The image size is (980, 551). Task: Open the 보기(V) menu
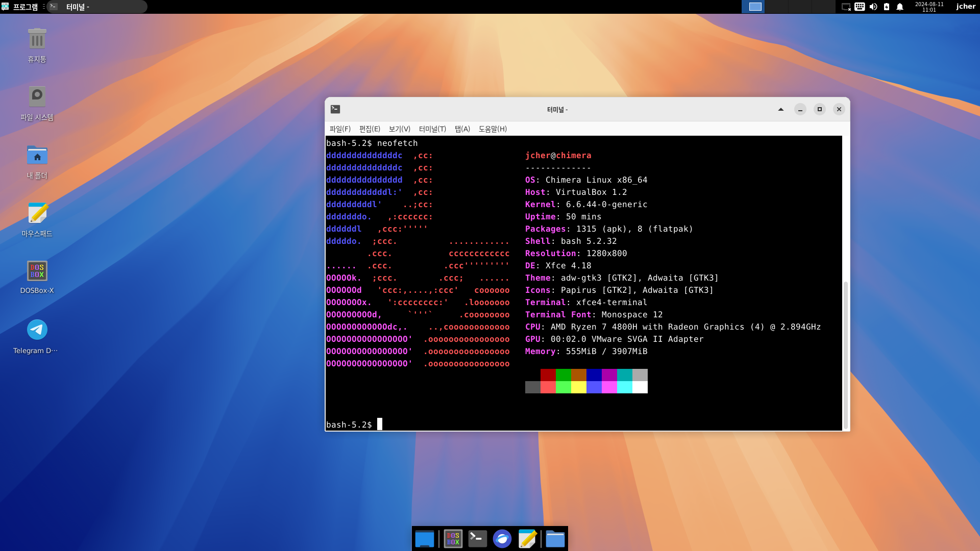(x=399, y=129)
